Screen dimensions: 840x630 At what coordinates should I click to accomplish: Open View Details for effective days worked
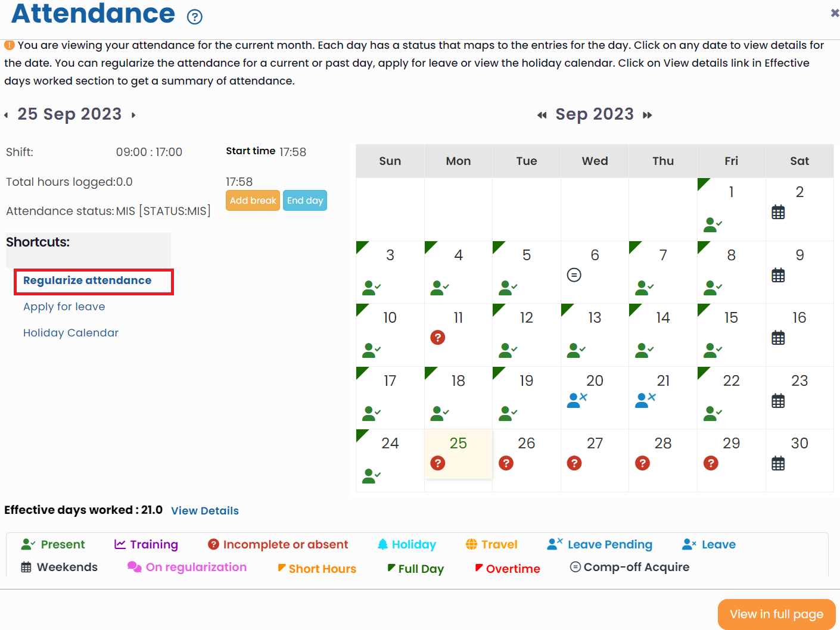pos(205,511)
